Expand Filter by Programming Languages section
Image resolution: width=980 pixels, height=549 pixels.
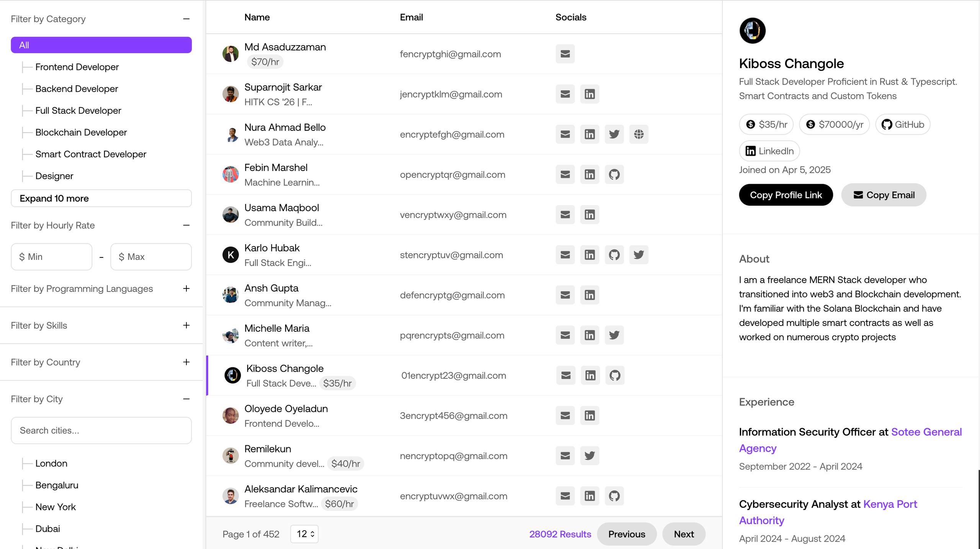(186, 288)
